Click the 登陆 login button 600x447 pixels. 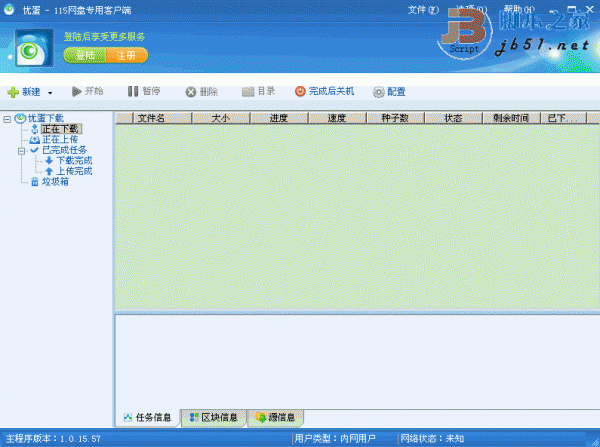[85, 55]
